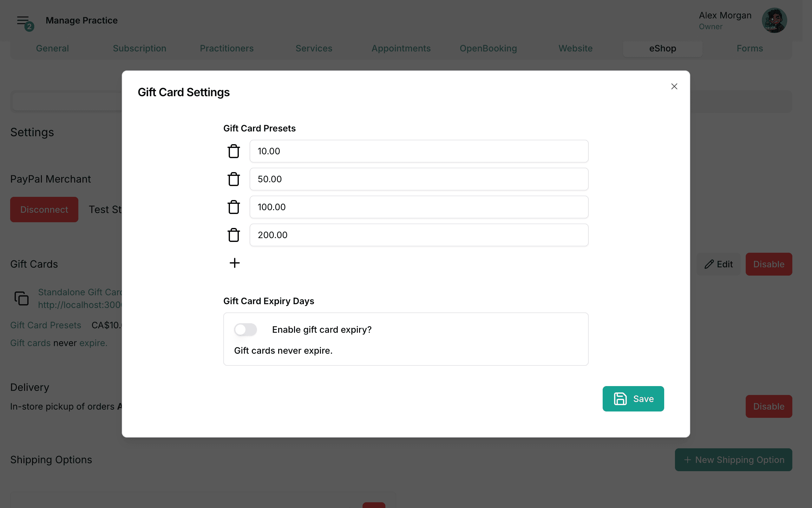
Task: Edit the 100.00 preset amount field
Action: point(419,207)
